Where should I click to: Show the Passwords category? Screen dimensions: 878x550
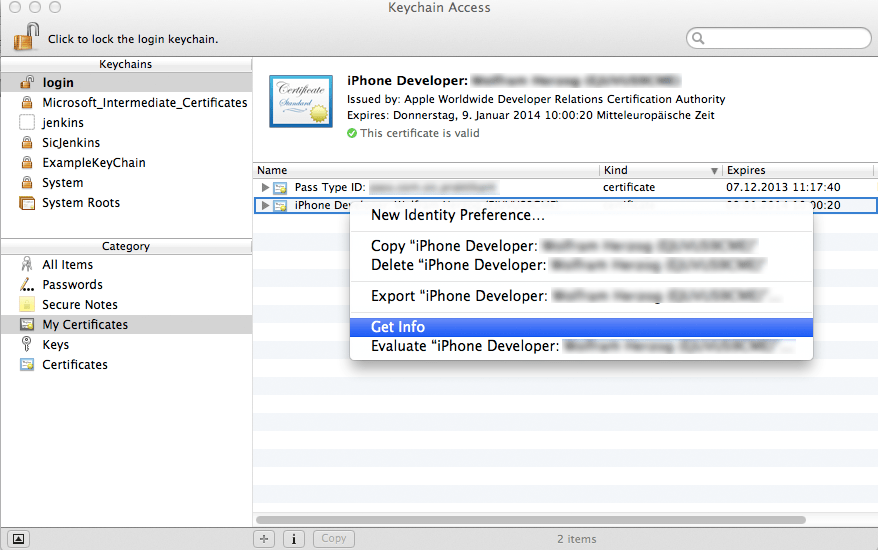pyautogui.click(x=126, y=285)
